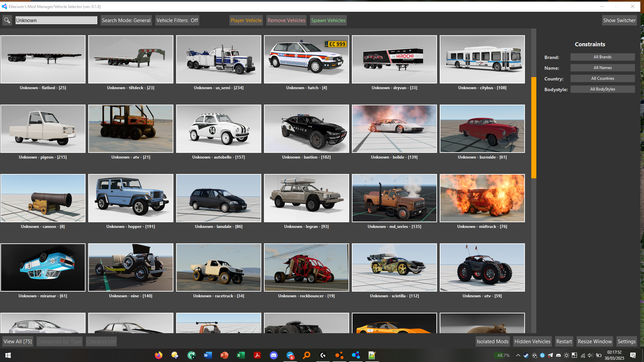Select the Unknown - pigeon vehicle thumbnail
Screen dimensions: 644x362
tap(43, 129)
